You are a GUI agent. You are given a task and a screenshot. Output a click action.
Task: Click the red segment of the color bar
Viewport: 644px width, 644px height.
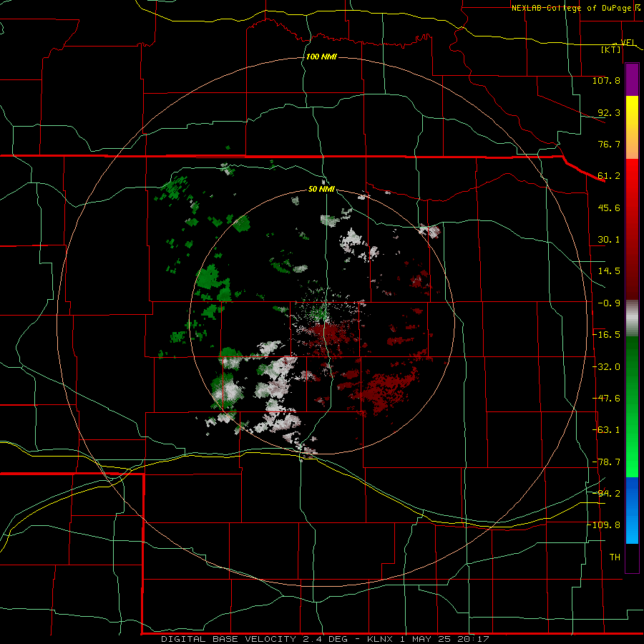[x=632, y=229]
